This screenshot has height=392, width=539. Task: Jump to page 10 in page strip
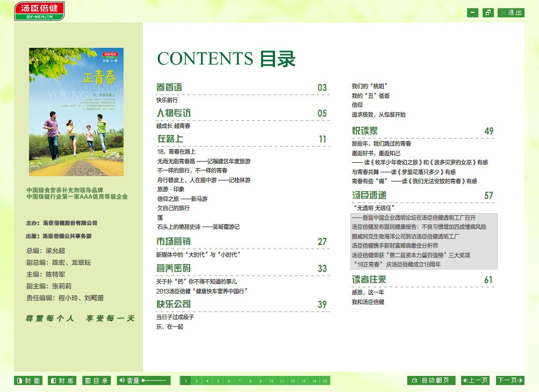[271, 381]
